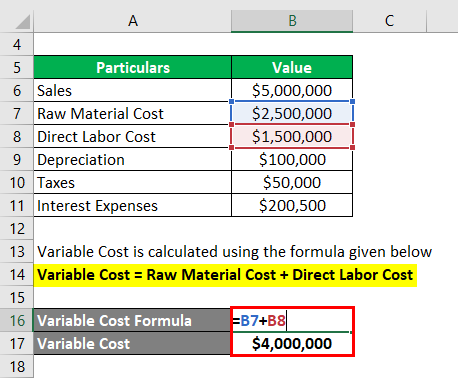Image resolution: width=458 pixels, height=378 pixels.
Task: Select row 12 header
Action: point(17,228)
